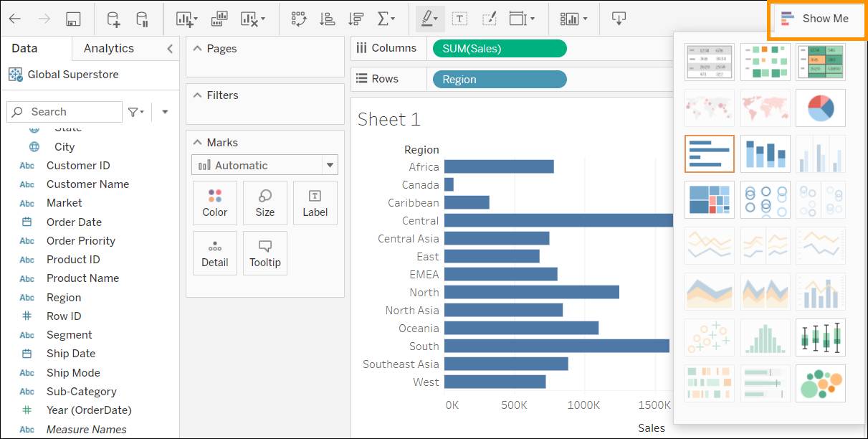Click the Tooltip button on the Marks card

pos(265,252)
